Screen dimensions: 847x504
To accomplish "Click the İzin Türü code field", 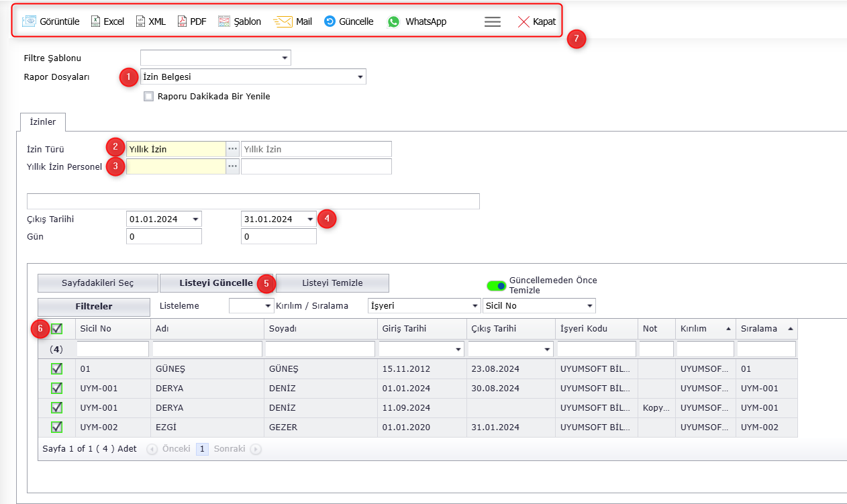I will 176,149.
